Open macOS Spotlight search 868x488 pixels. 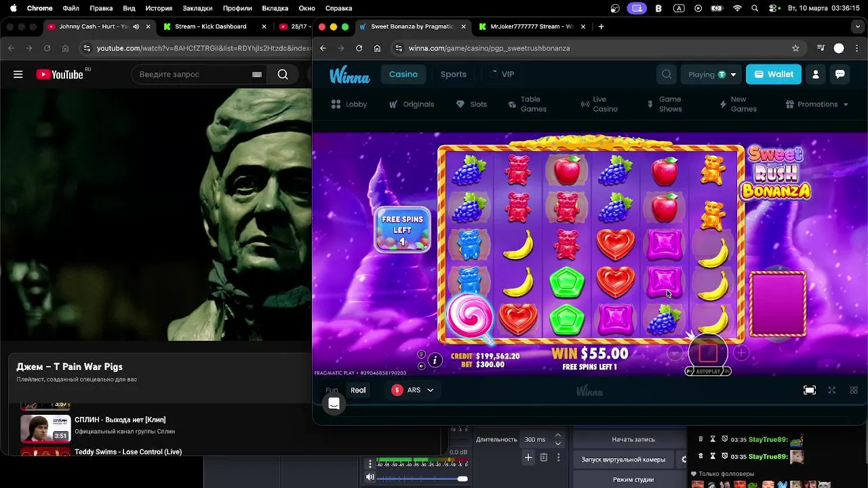point(755,8)
